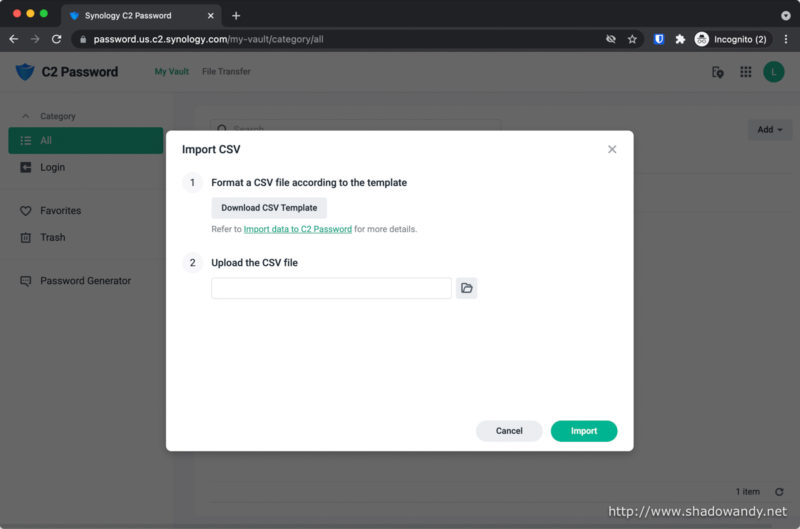Click the tab search dropdown arrow
Viewport: 800px width, 529px height.
(x=786, y=16)
